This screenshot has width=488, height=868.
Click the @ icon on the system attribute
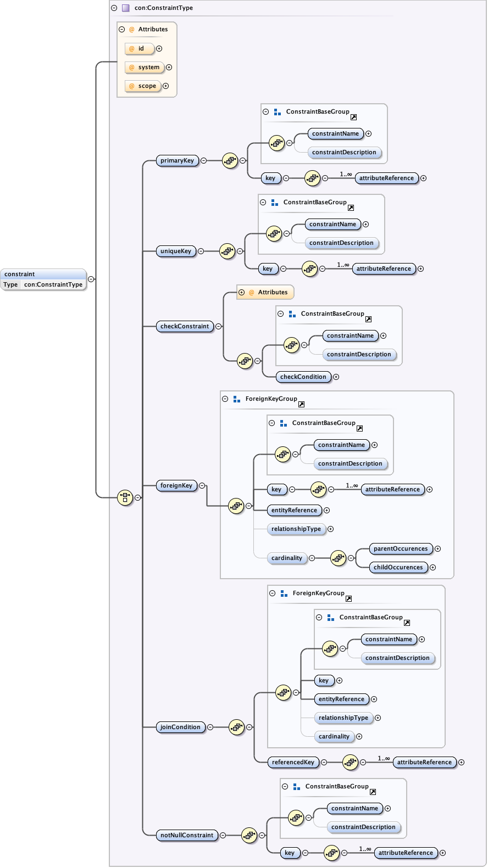tap(132, 68)
